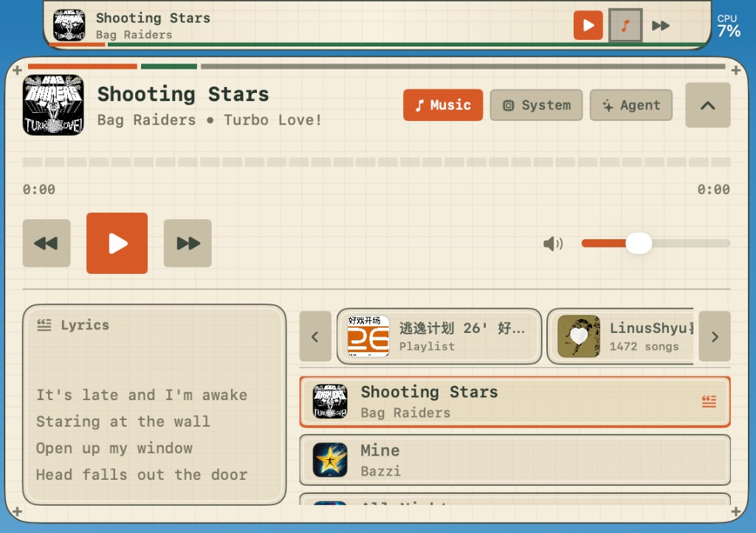The height and width of the screenshot is (533, 756).
Task: Switch to the Music tab
Action: 443,105
